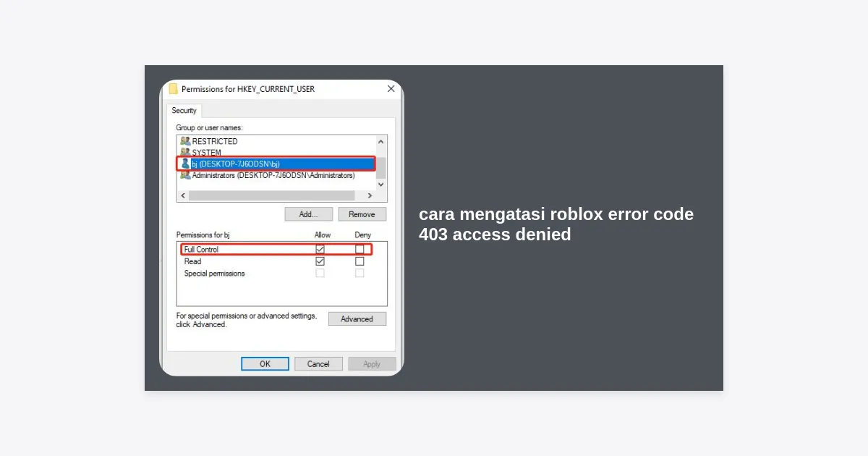The width and height of the screenshot is (868, 456).
Task: Click the bj user account icon
Action: point(185,164)
